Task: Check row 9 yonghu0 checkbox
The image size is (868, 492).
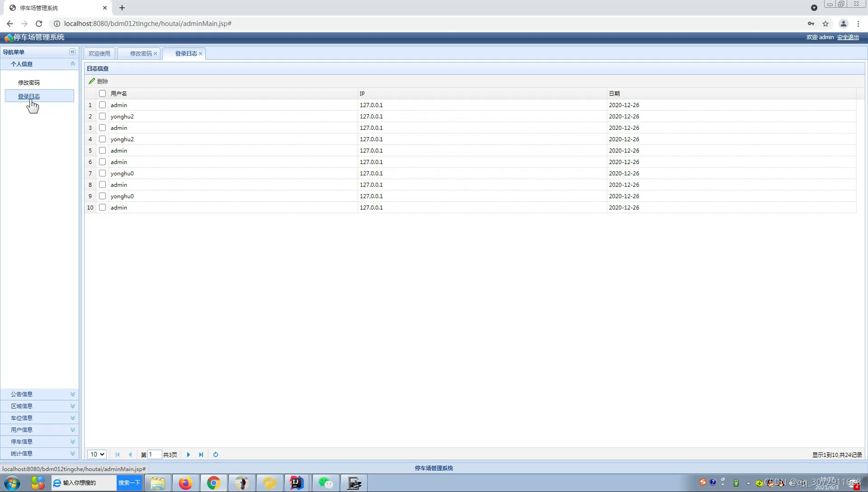Action: tap(103, 196)
